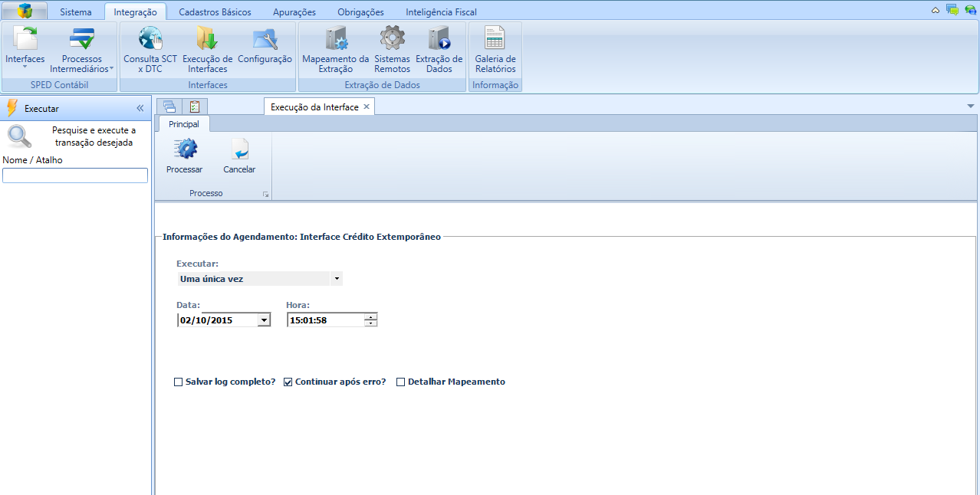The height and width of the screenshot is (495, 980).
Task: Click the globe users icon at top right
Action: point(970,10)
